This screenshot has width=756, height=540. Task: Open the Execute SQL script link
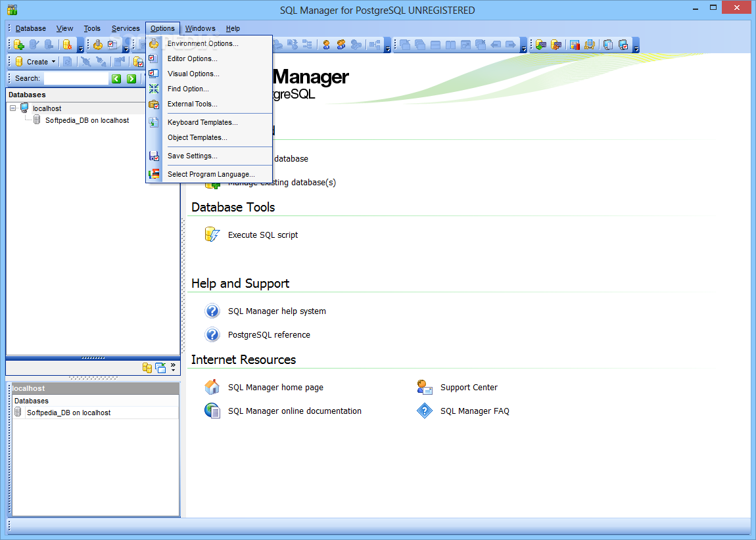point(263,235)
